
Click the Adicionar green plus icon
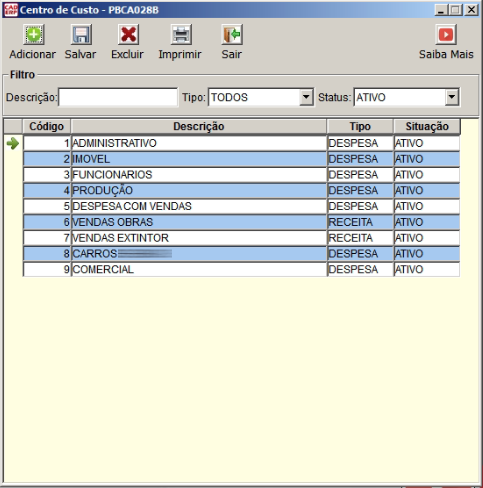(x=33, y=34)
